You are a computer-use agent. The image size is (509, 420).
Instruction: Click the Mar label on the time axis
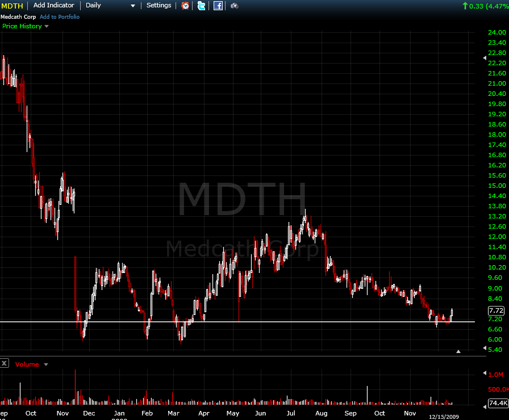tap(173, 413)
